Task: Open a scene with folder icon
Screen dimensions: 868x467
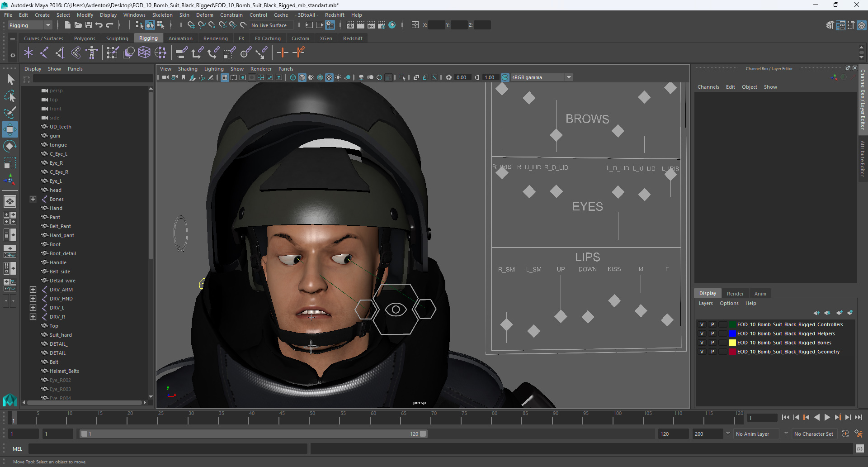Action: pos(78,25)
